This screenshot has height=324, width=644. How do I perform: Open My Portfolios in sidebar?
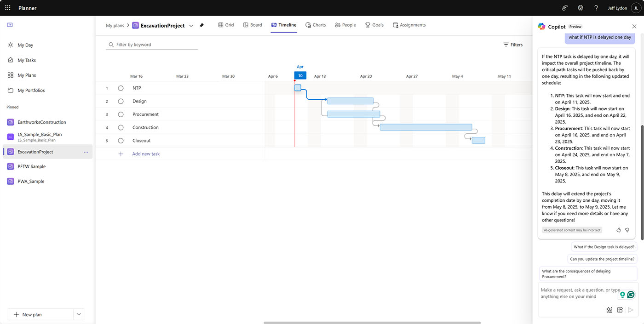[x=31, y=91]
